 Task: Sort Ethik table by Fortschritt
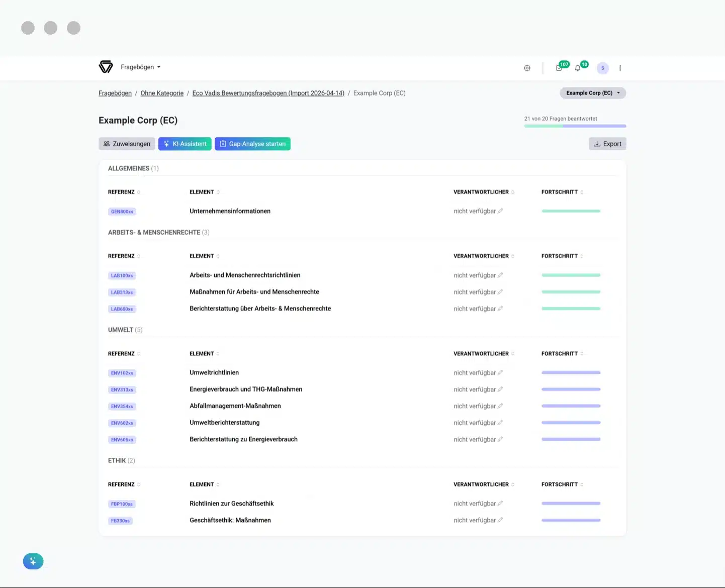point(563,484)
